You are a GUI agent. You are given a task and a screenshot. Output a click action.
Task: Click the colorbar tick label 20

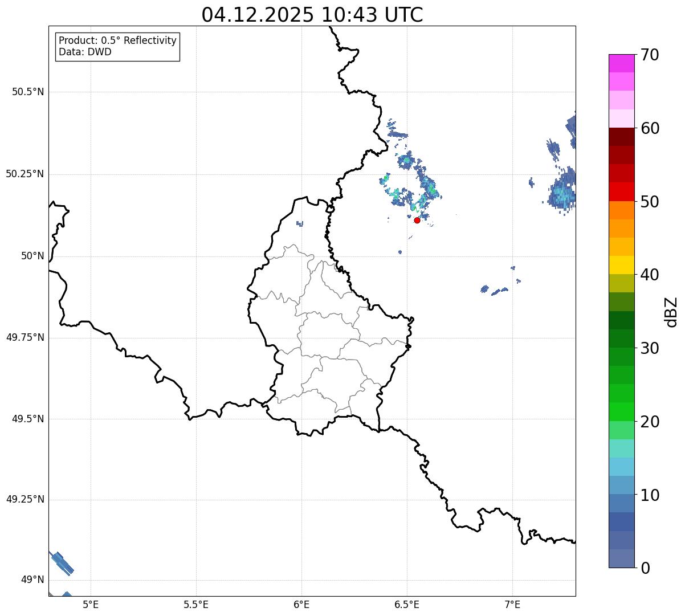click(650, 422)
